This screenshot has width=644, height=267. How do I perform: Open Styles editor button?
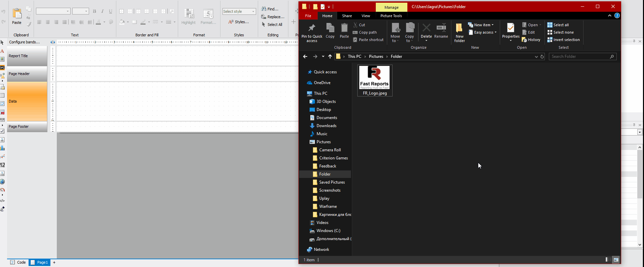coord(239,22)
